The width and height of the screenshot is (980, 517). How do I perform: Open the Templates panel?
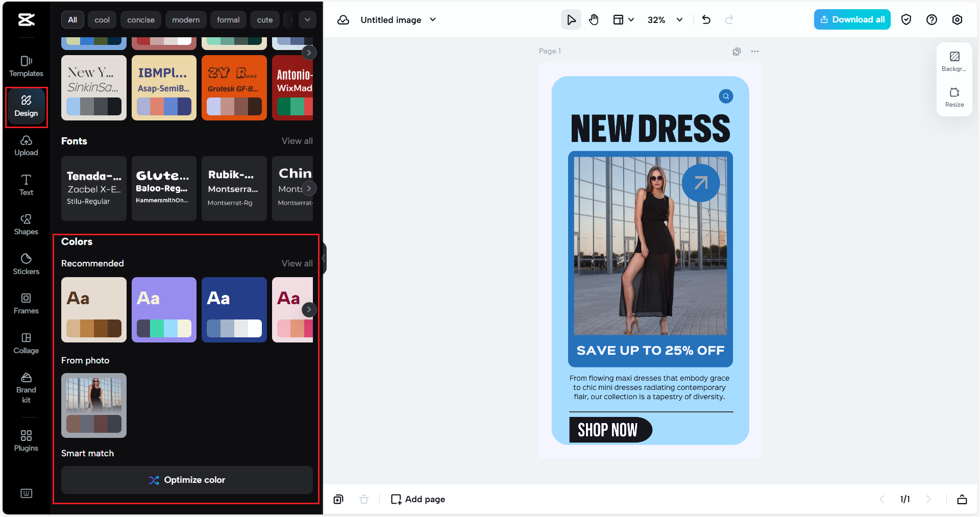point(26,65)
